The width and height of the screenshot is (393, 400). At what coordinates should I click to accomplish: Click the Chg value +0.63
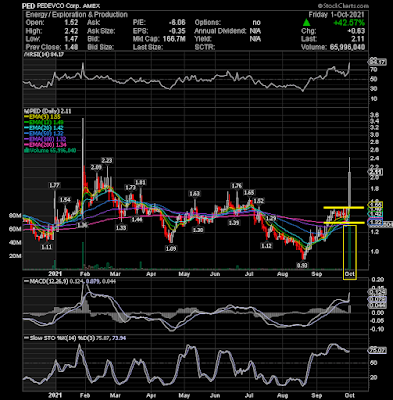355,31
